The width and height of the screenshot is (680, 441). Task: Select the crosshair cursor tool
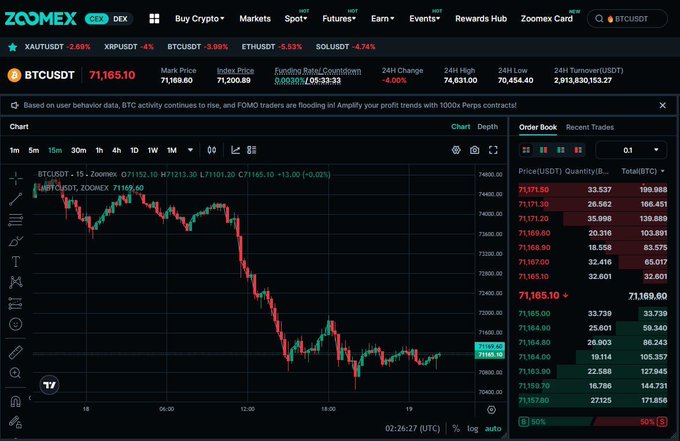coord(16,178)
